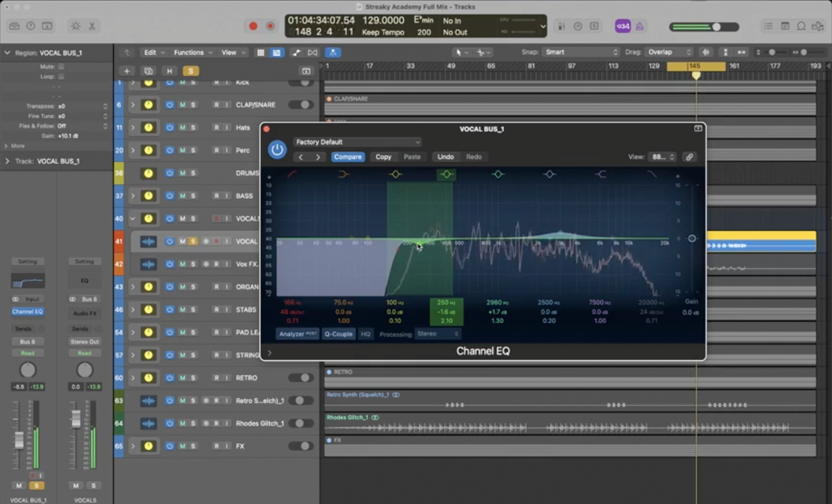Click the master volume slider handle
This screenshot has width=832, height=504.
pos(716,27)
